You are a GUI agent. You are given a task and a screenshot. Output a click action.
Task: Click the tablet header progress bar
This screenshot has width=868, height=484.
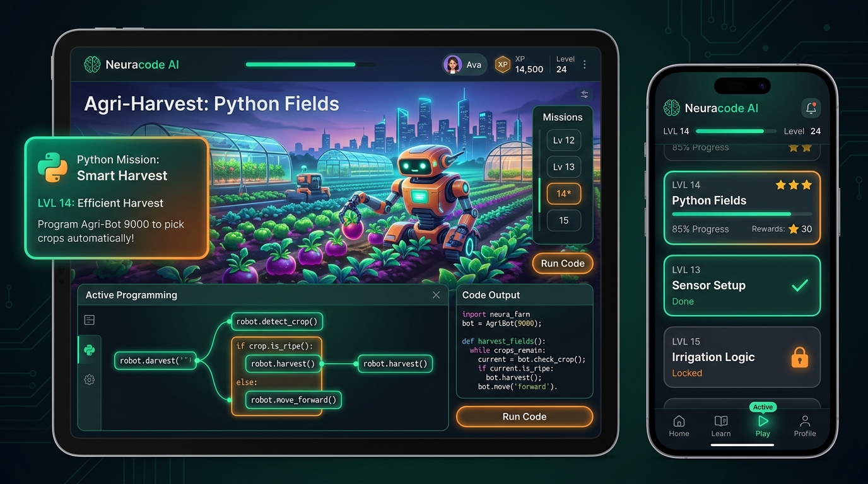310,64
